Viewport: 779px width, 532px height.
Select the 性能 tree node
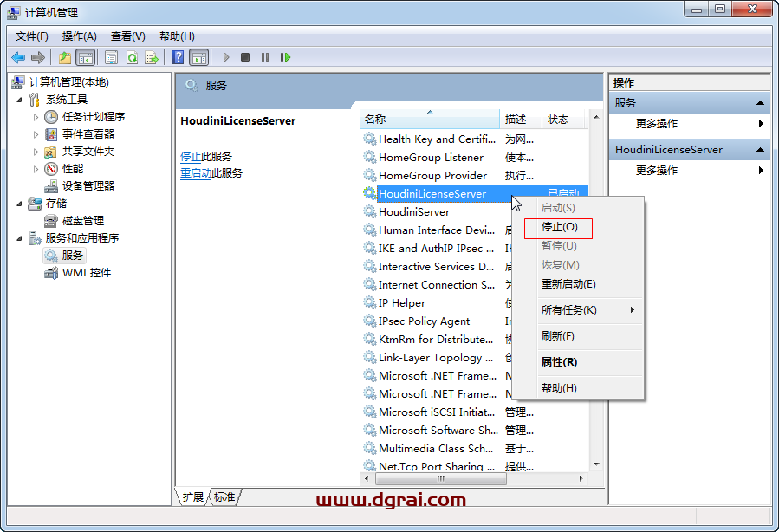[73, 169]
